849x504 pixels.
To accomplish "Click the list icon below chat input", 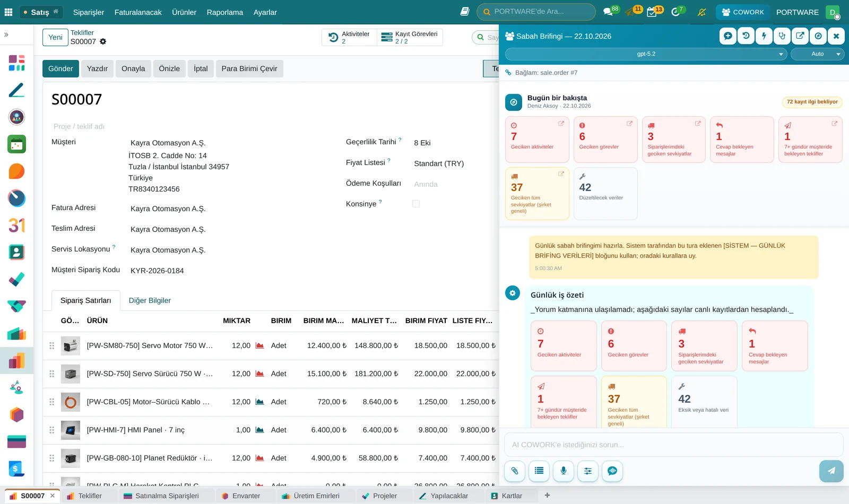I will (539, 471).
